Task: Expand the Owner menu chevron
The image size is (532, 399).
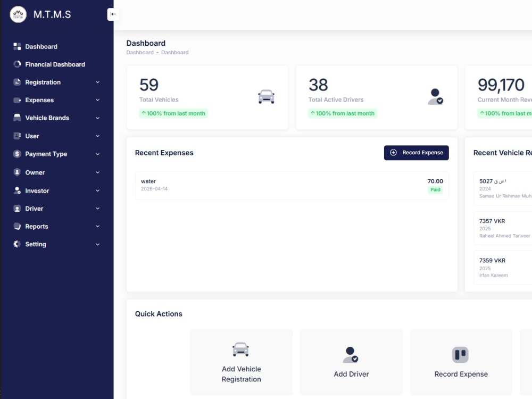Action: (98, 172)
